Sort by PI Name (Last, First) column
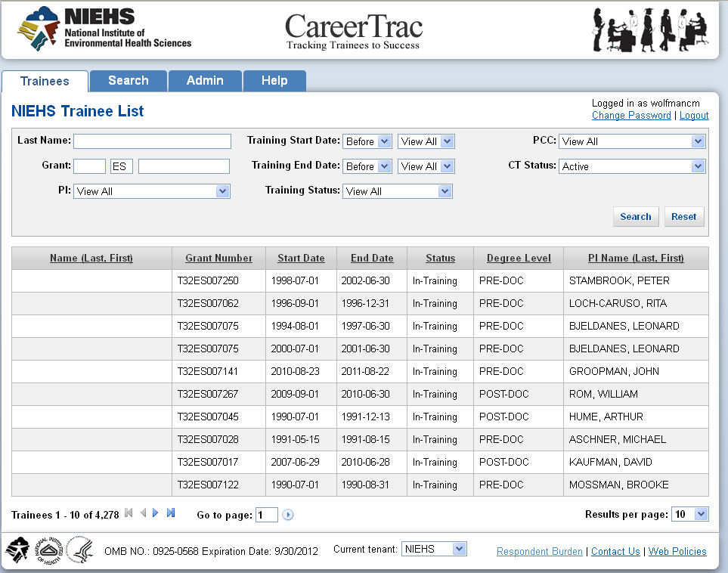728x573 pixels. [x=636, y=259]
